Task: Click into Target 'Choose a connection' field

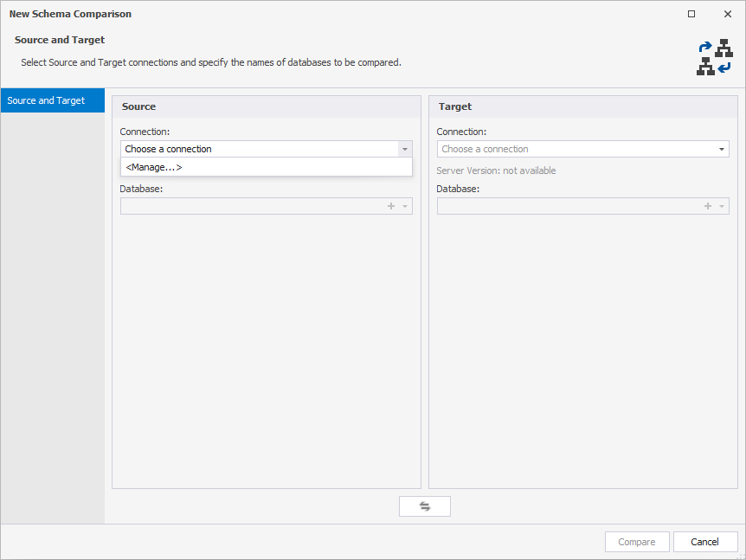Action: (576, 149)
